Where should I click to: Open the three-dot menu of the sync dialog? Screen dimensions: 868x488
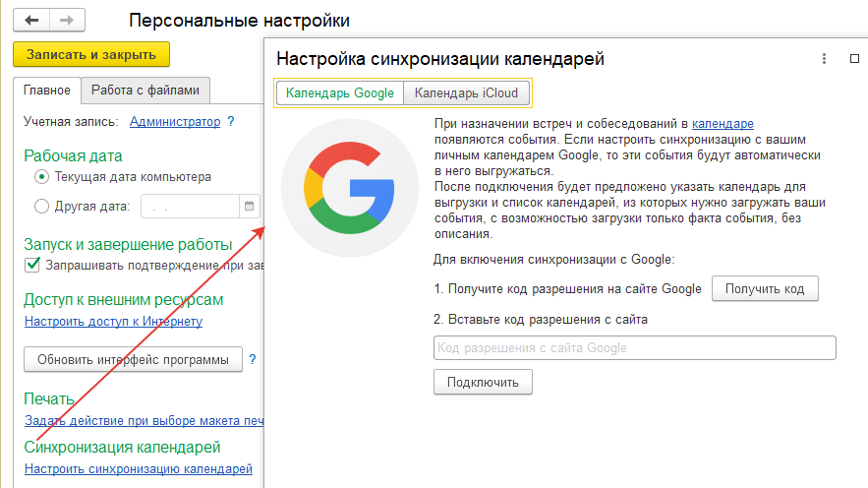tap(824, 59)
